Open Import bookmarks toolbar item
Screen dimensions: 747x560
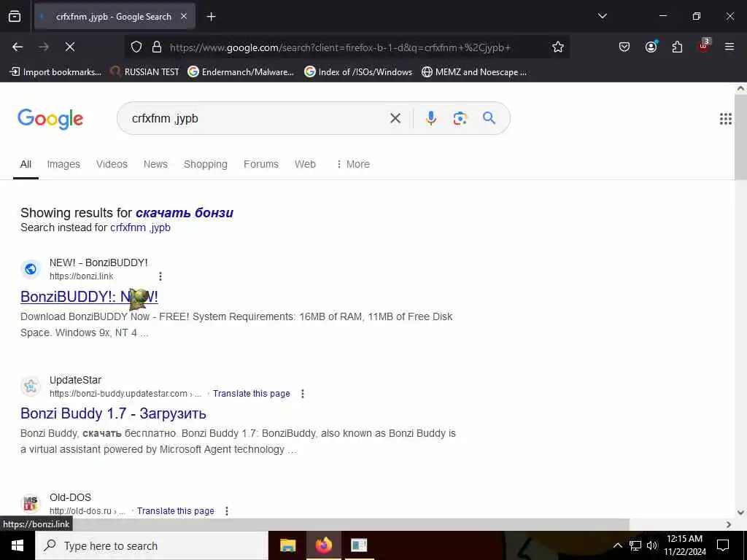pyautogui.click(x=55, y=72)
